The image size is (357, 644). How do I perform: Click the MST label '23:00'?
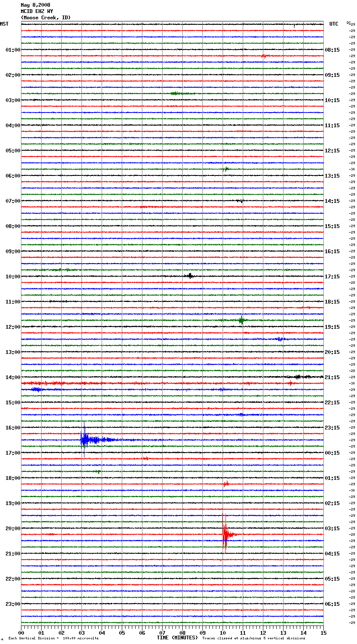(x=13, y=604)
